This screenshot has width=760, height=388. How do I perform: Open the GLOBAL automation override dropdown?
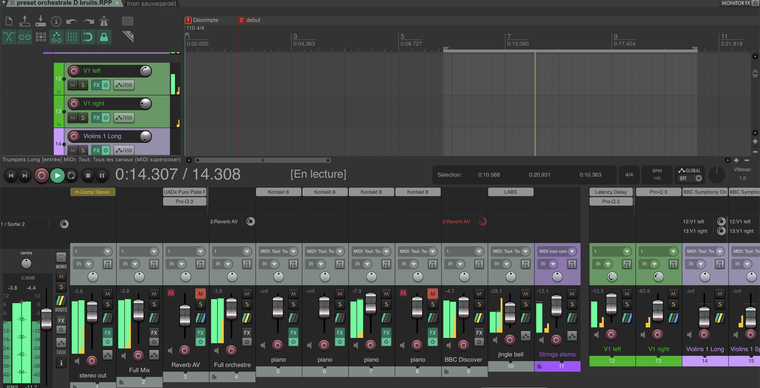689,178
